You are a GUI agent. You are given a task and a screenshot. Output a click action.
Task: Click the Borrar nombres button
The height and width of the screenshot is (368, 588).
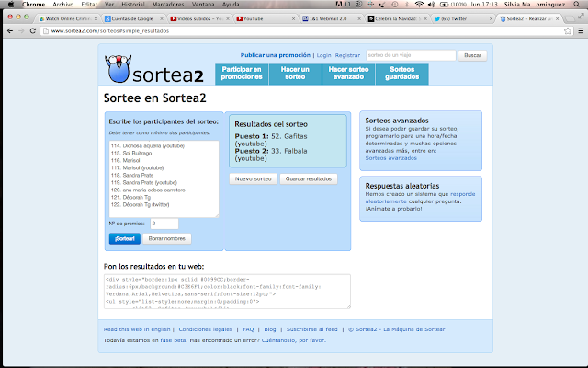[167, 239]
